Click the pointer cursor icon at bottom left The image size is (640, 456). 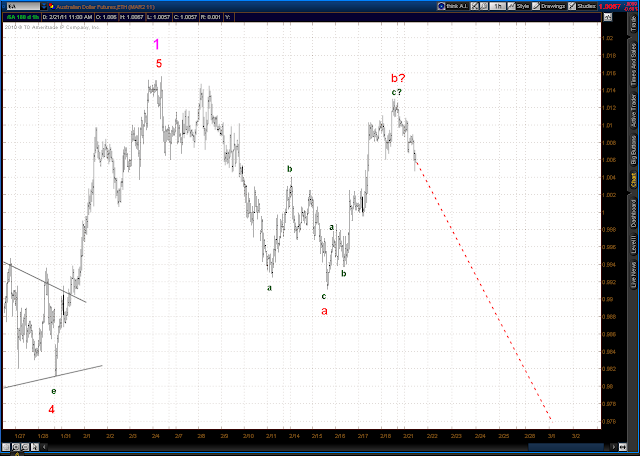36,447
